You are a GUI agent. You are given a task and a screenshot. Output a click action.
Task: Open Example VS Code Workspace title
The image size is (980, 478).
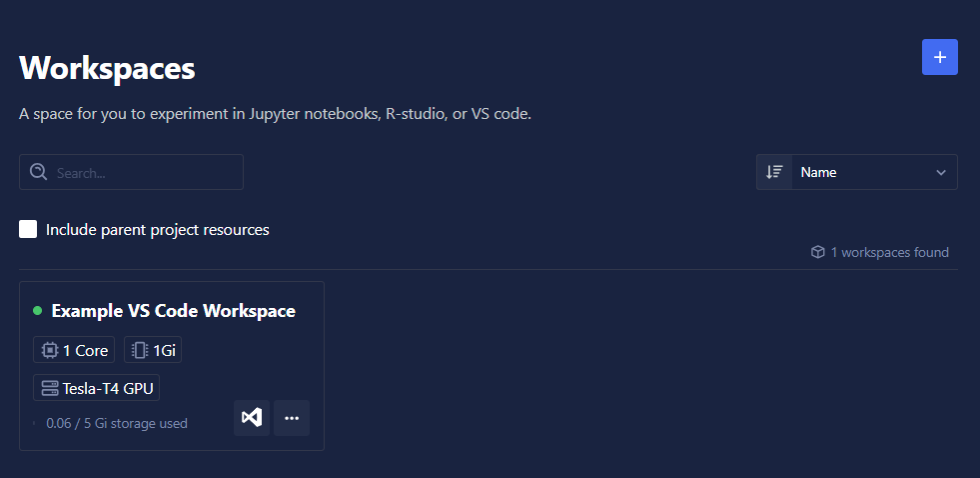click(x=173, y=311)
